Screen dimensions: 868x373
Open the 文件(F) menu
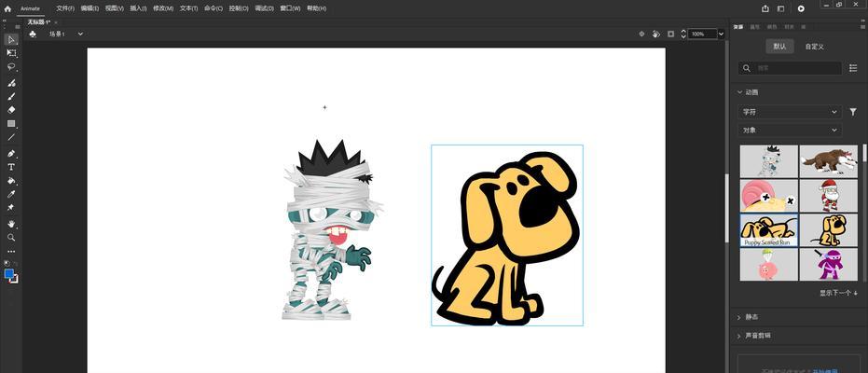65,8
